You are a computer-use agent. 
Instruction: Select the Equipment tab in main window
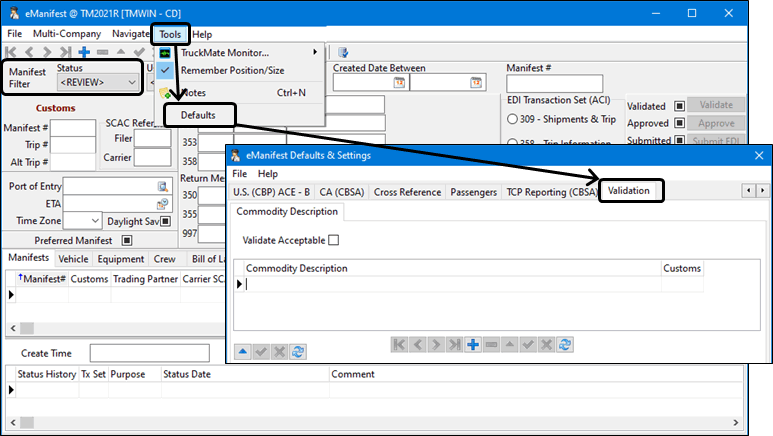coord(121,259)
